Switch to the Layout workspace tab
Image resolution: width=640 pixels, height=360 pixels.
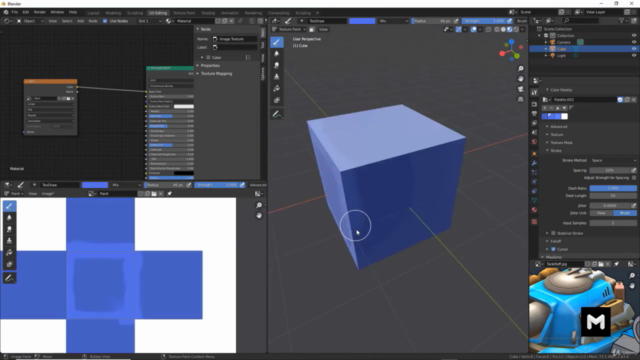(93, 13)
